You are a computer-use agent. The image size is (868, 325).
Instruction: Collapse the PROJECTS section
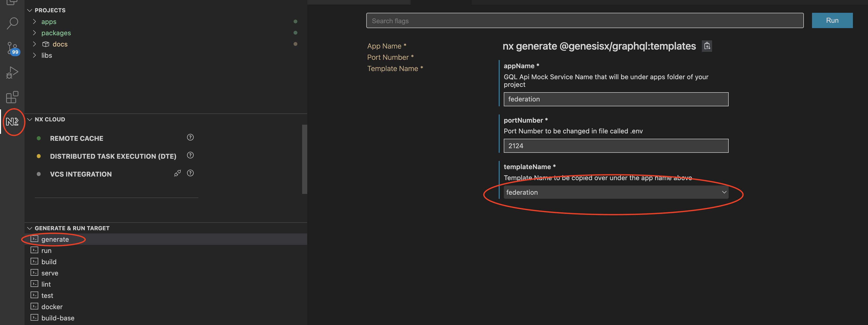tap(30, 10)
